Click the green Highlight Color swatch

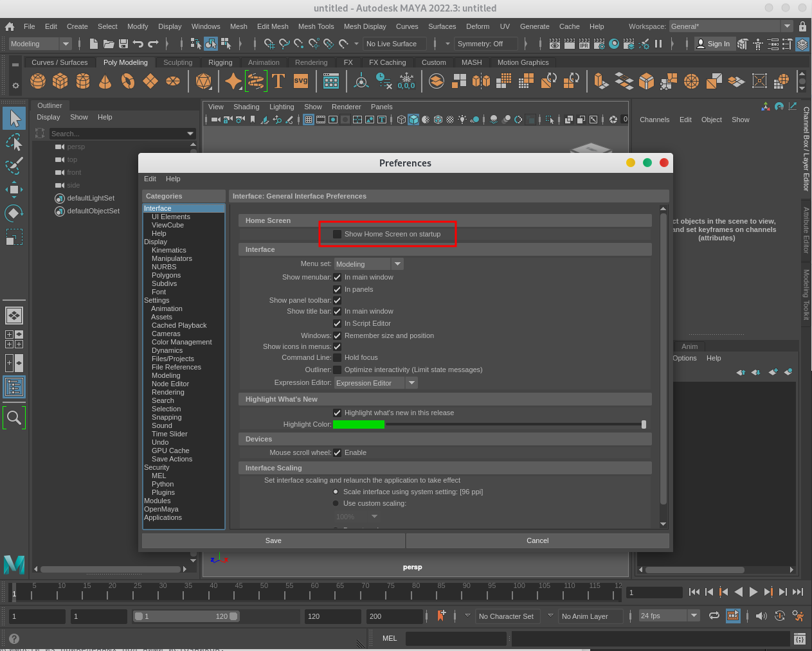tap(359, 424)
